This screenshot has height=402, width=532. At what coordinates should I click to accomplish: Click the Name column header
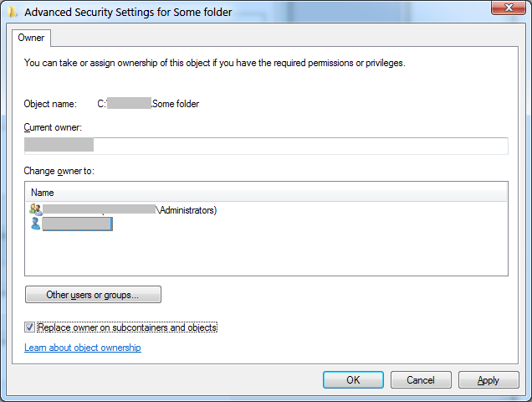pyautogui.click(x=43, y=193)
